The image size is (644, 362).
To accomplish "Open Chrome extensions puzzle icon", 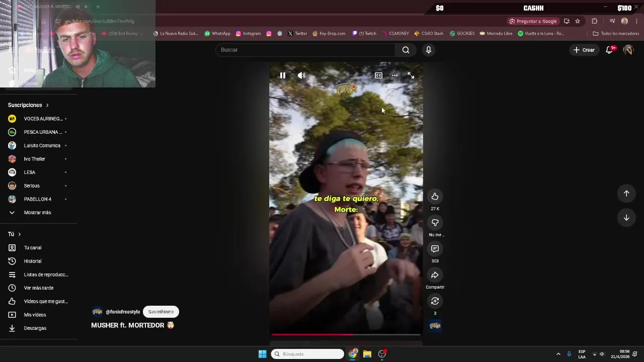I will tap(595, 21).
